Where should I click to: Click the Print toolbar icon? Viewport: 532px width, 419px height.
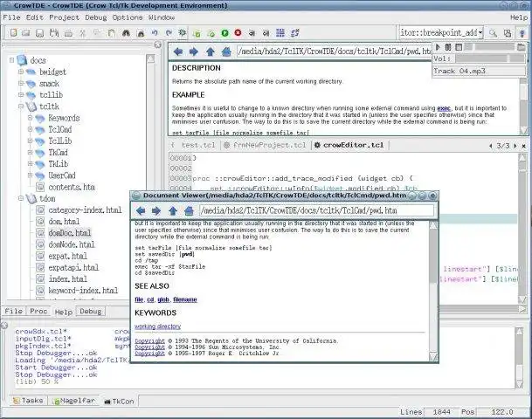68,33
